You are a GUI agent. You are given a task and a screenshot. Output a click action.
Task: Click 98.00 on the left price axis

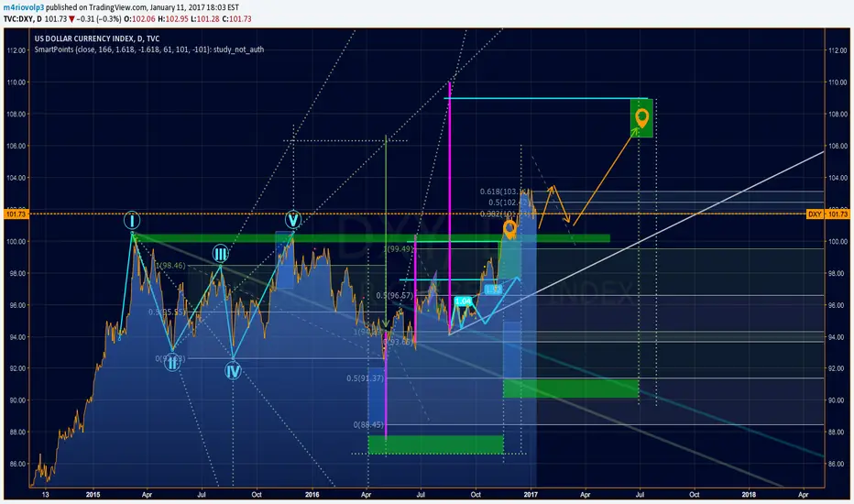16,273
